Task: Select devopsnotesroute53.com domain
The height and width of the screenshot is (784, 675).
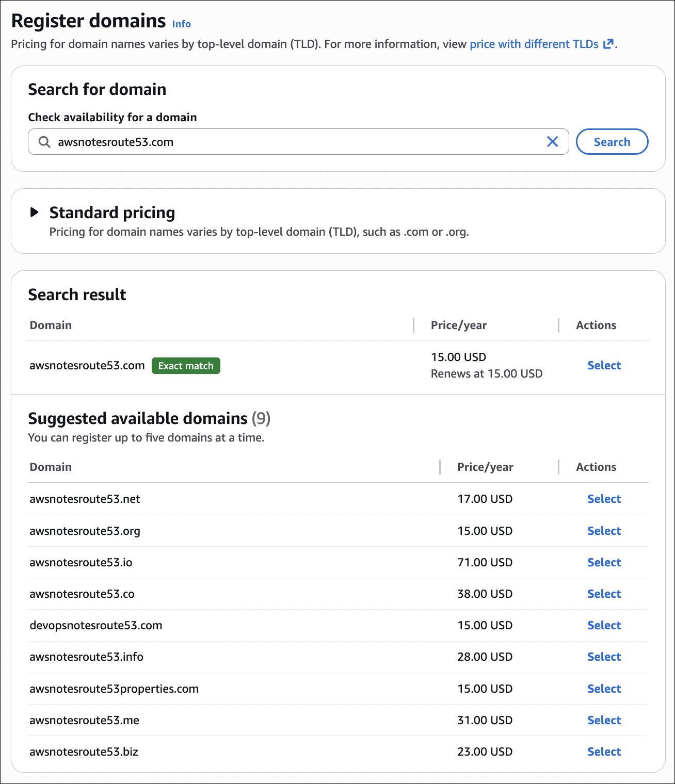Action: click(604, 626)
